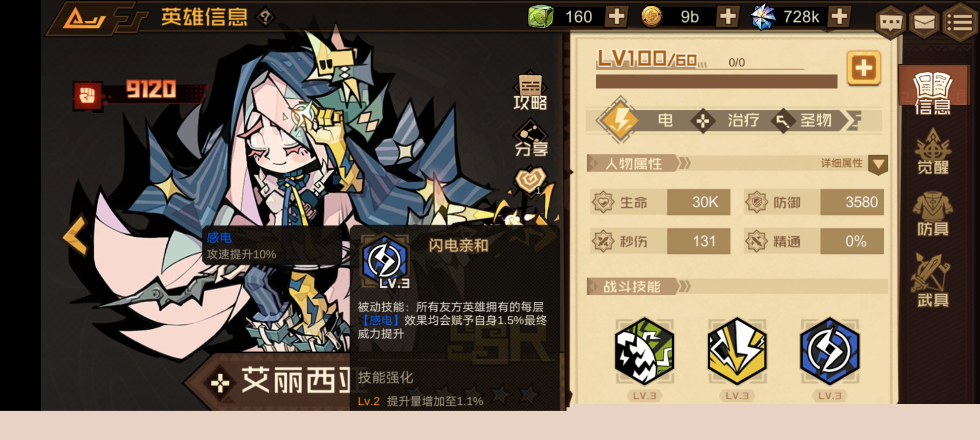Switch to the 防具 tab
This screenshot has width=980, height=440.
point(933,214)
